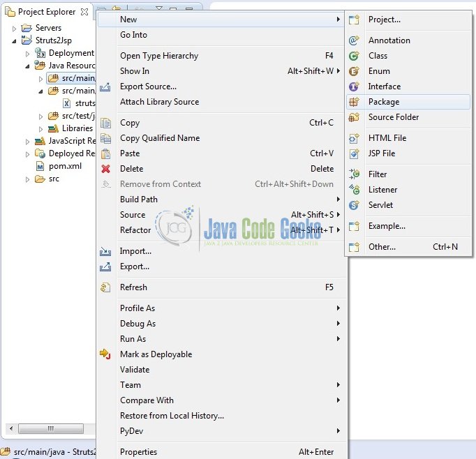Screen dimensions: 476x459
Task: Click the Mark as Deployable icon
Action: [105, 354]
